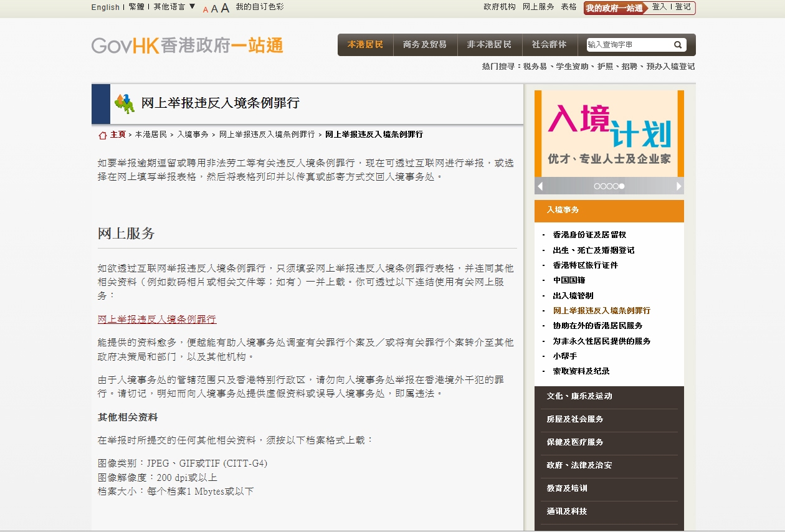This screenshot has width=785, height=532.
Task: Open 出入境管制 sidebar item
Action: 573,295
